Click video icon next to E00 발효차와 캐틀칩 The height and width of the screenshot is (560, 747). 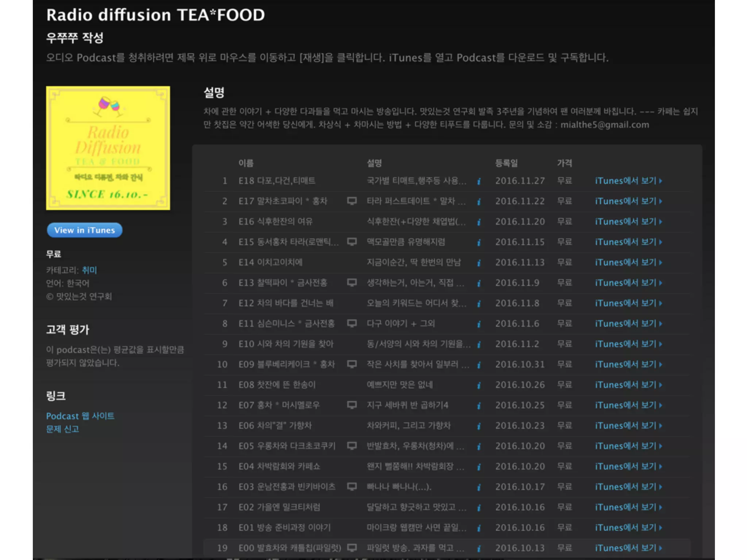352,548
